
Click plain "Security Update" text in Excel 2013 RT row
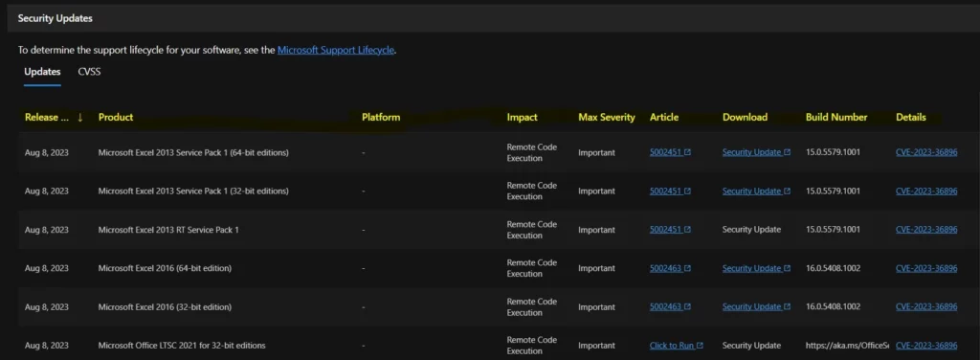point(751,230)
